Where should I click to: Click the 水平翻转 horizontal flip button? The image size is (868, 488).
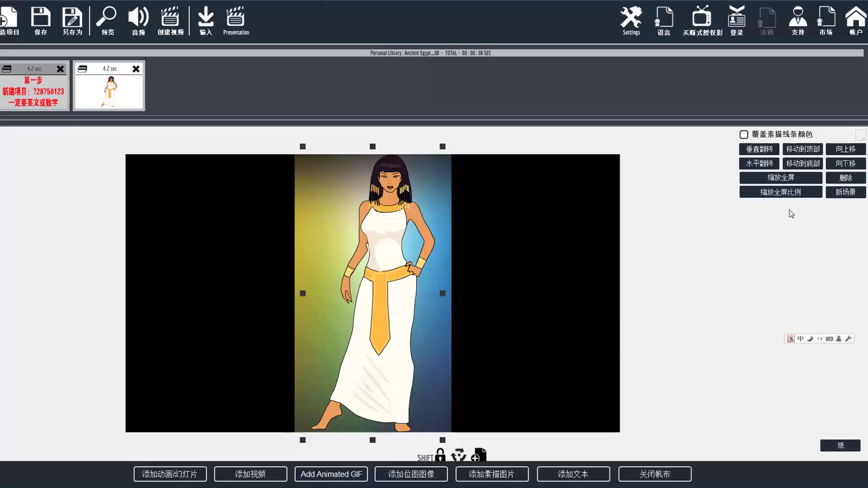point(759,164)
